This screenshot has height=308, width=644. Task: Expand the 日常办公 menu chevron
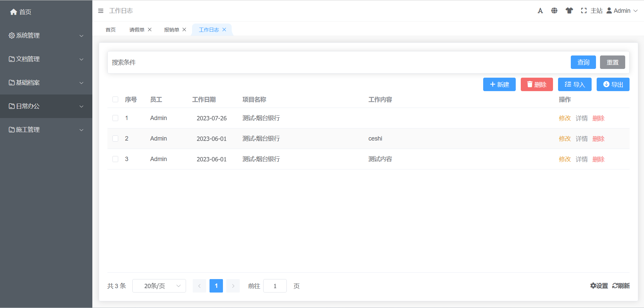coord(81,106)
